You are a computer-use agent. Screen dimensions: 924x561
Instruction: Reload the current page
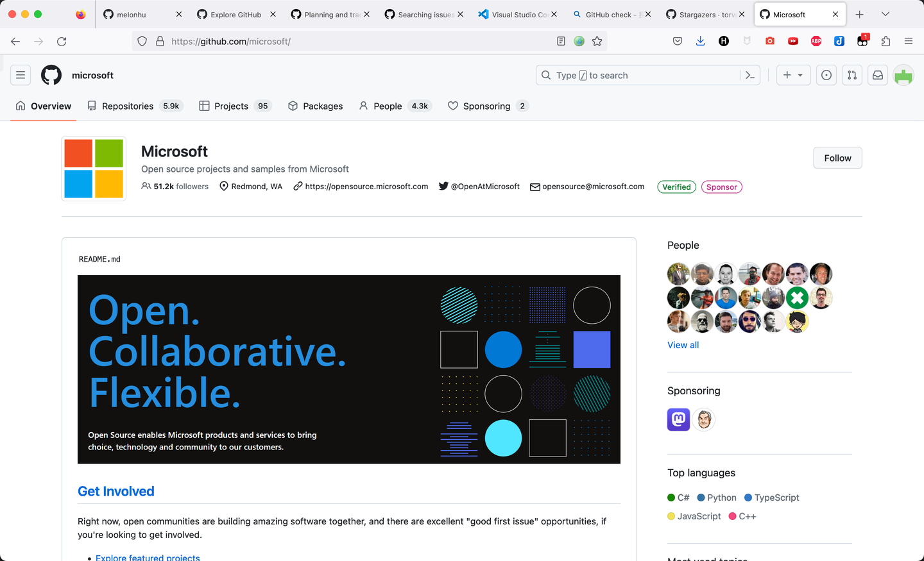(62, 41)
